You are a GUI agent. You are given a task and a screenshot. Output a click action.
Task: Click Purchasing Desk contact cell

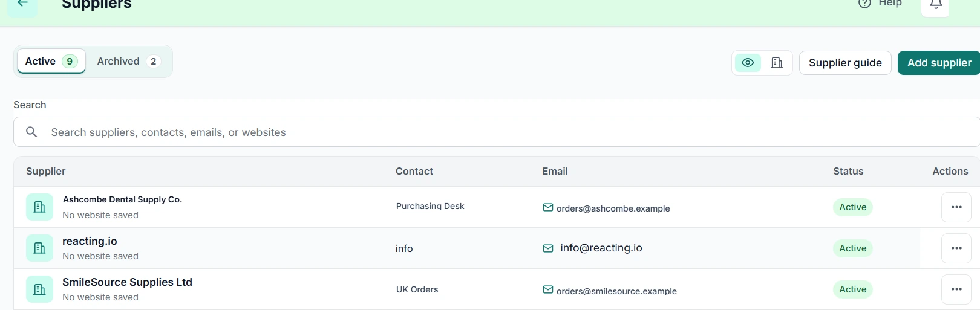430,206
